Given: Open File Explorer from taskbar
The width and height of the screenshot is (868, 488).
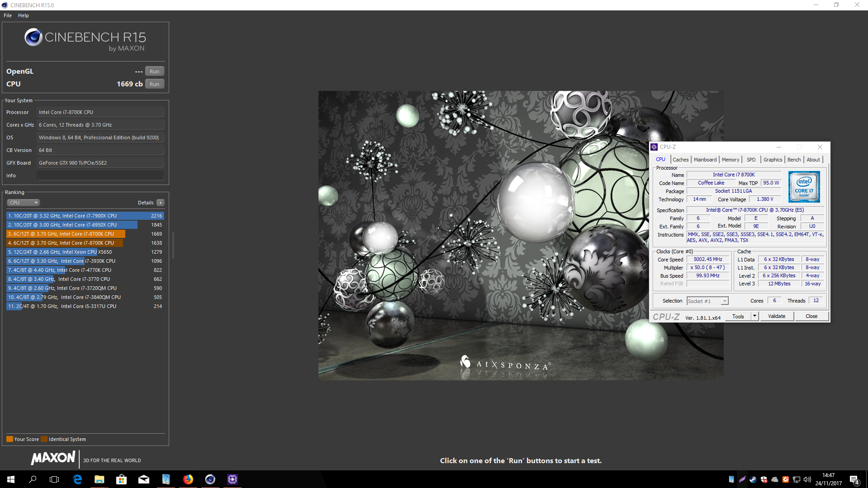Looking at the screenshot, I should (100, 479).
